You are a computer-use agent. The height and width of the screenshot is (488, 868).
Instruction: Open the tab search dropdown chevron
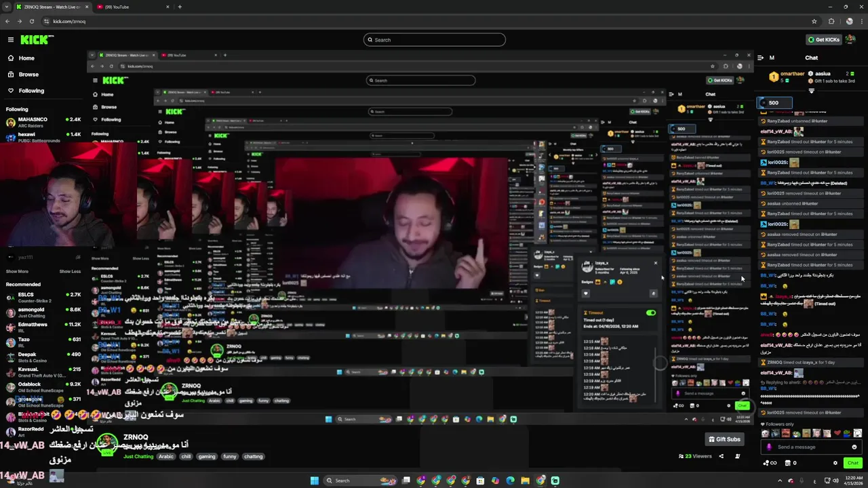click(7, 7)
